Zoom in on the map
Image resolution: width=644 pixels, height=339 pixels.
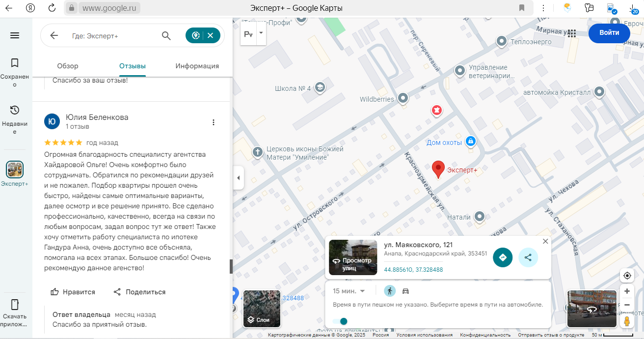tap(627, 291)
